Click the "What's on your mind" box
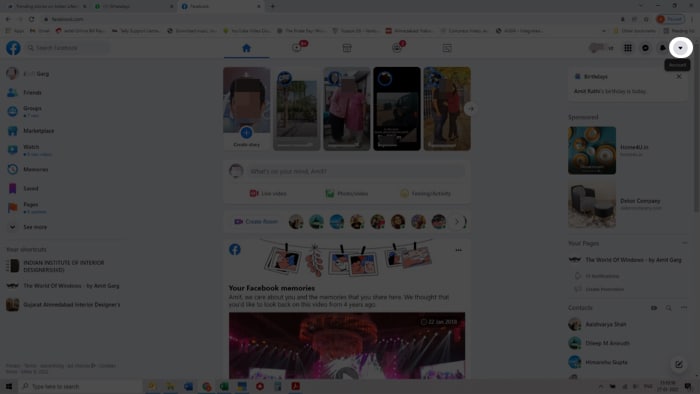The height and width of the screenshot is (394, 700). coord(357,171)
